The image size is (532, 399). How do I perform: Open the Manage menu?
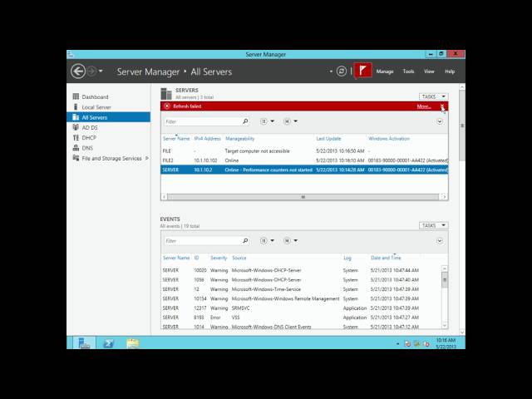(x=385, y=71)
